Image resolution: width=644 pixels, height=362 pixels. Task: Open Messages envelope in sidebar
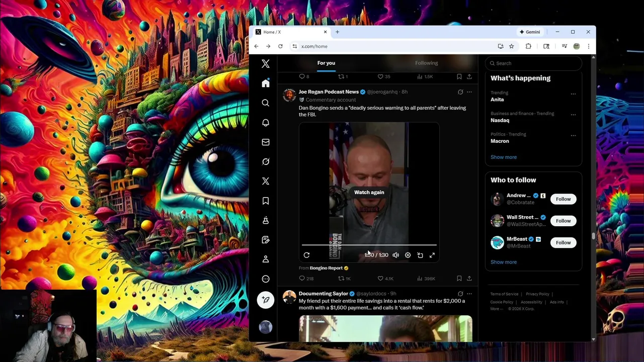click(266, 142)
